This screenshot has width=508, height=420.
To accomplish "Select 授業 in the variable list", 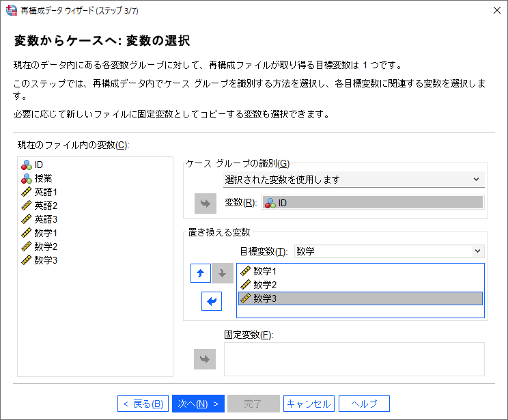I will click(x=43, y=178).
